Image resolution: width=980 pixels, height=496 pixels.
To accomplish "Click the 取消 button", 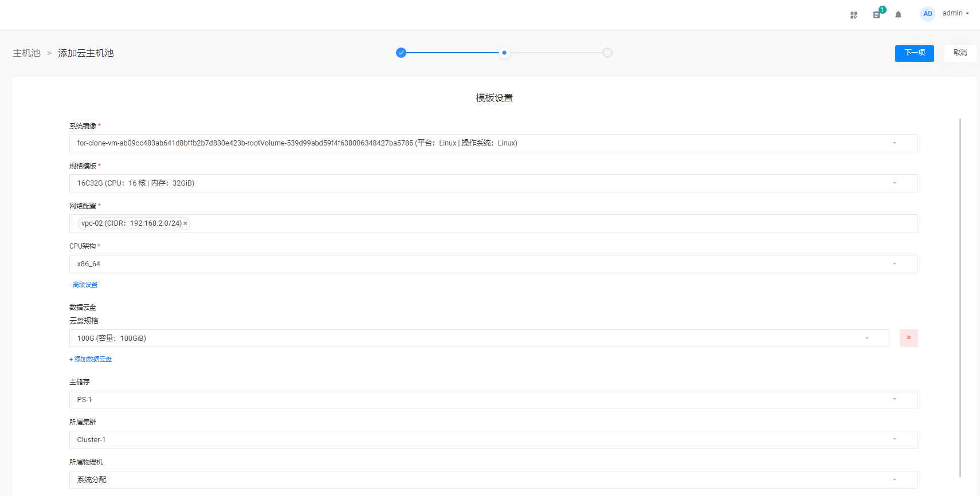I will point(960,53).
